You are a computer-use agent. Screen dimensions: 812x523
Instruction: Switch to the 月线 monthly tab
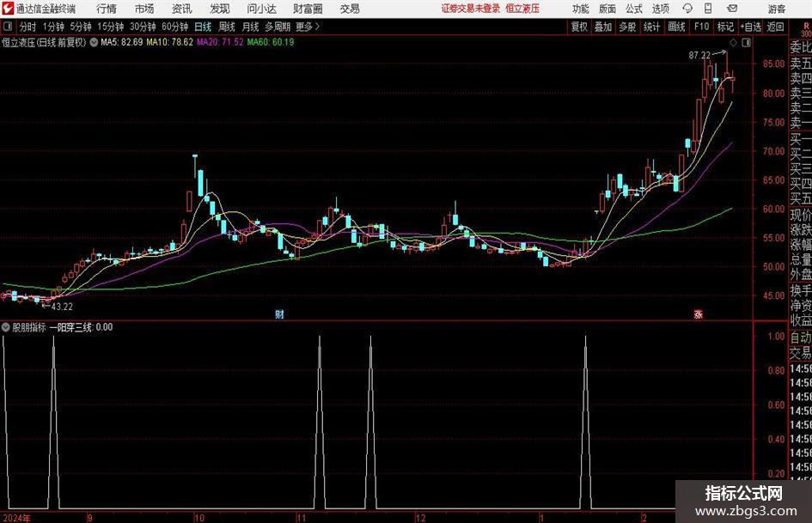pyautogui.click(x=250, y=27)
